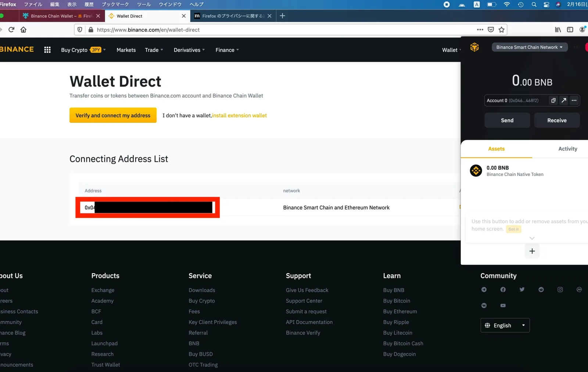Open Binance Instagram profile
The width and height of the screenshot is (588, 372).
point(560,290)
